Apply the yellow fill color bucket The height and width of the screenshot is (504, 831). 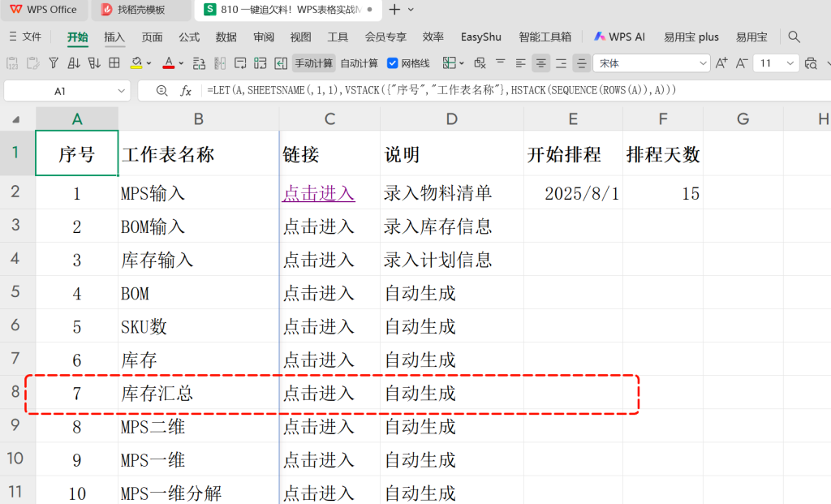pos(136,63)
